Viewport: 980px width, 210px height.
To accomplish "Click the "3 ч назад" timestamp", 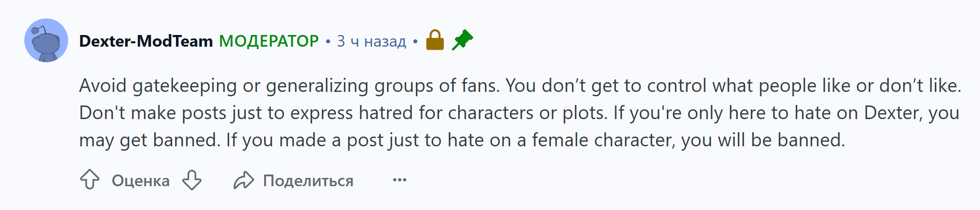I will tap(372, 41).
